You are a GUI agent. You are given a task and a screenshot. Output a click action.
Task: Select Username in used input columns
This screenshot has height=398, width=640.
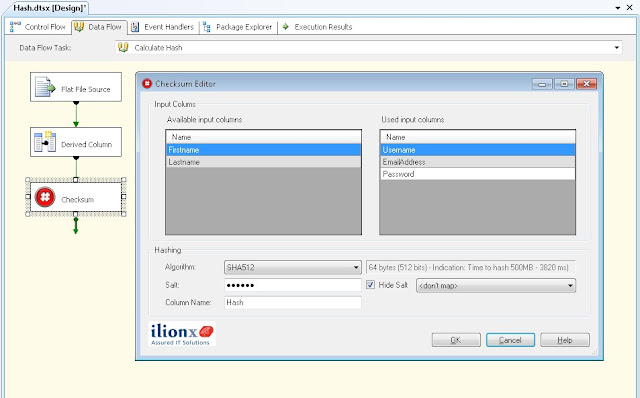click(x=478, y=150)
